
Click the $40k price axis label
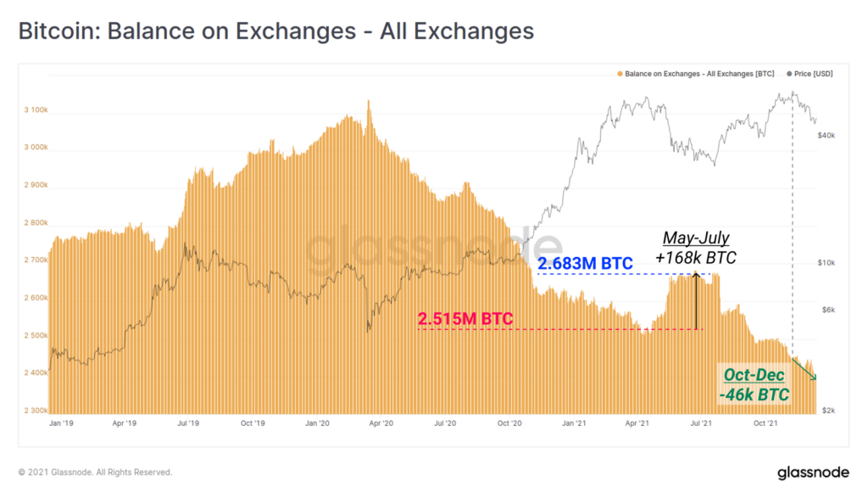(826, 136)
